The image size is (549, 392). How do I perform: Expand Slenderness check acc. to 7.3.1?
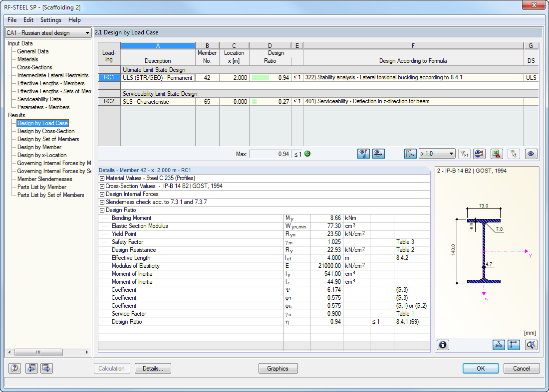click(x=102, y=202)
